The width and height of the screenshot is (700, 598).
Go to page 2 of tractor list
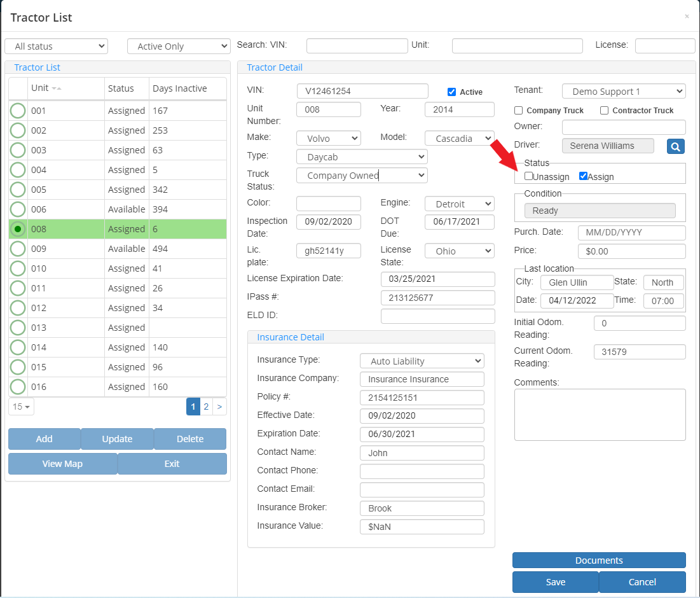206,407
